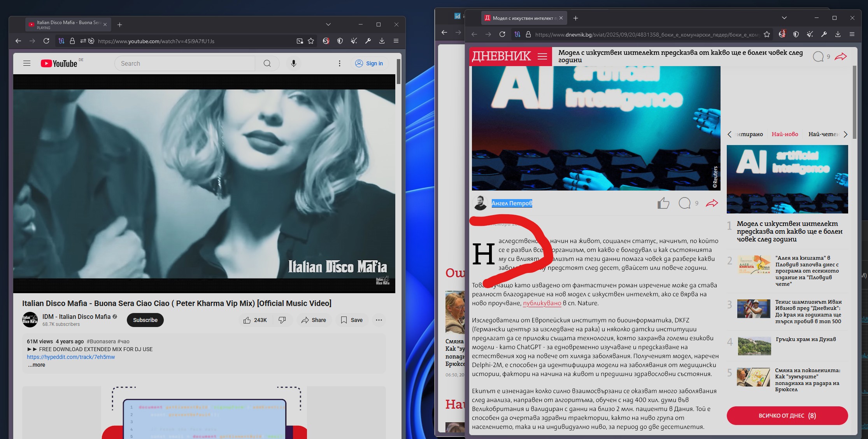Click the YouTube search magnifier button
Viewport: 868px width, 439px height.
point(267,63)
